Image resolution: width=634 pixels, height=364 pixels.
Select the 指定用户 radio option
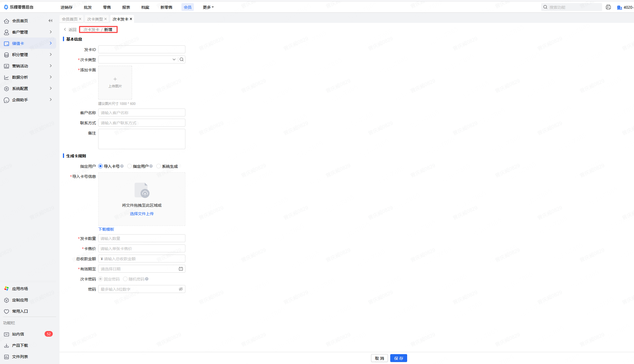(x=130, y=166)
